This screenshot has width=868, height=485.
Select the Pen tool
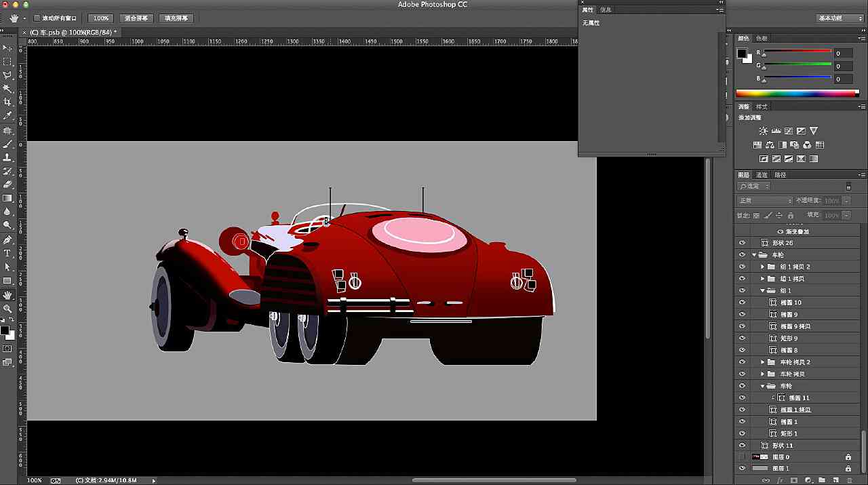(7, 239)
